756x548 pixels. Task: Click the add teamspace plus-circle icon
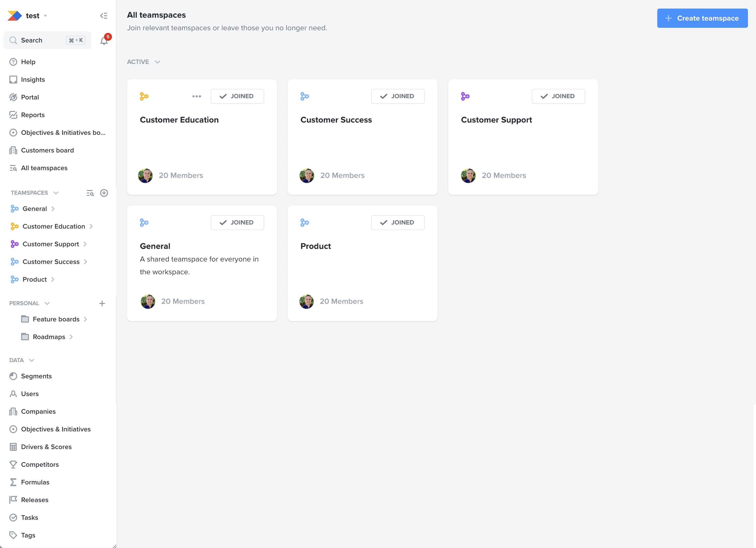(104, 193)
